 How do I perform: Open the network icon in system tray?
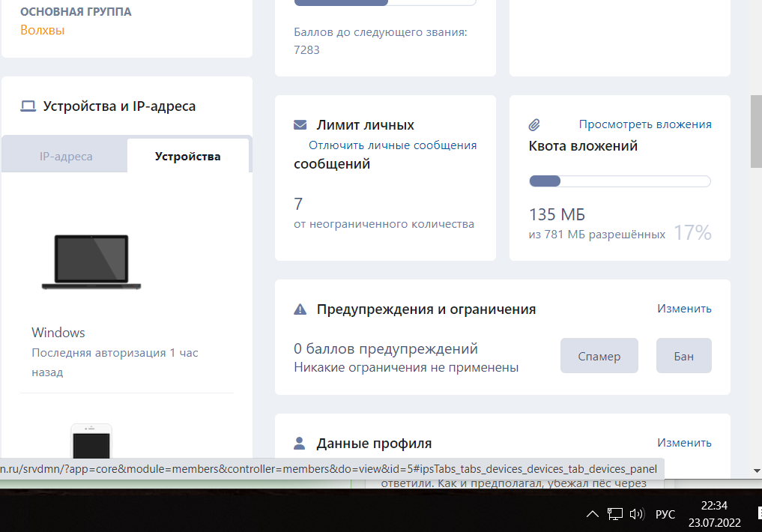click(x=614, y=514)
